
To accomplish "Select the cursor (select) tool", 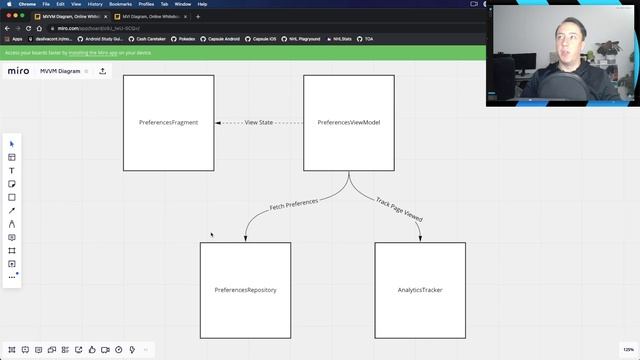I will click(11, 144).
